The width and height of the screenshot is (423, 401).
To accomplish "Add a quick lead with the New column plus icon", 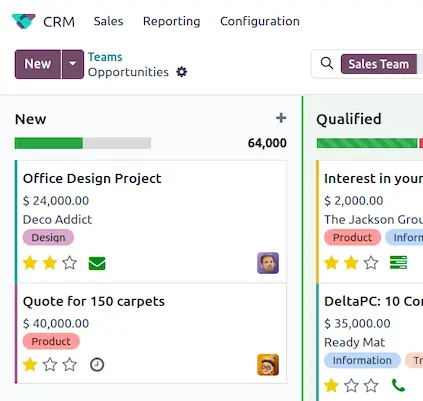I will 281,118.
